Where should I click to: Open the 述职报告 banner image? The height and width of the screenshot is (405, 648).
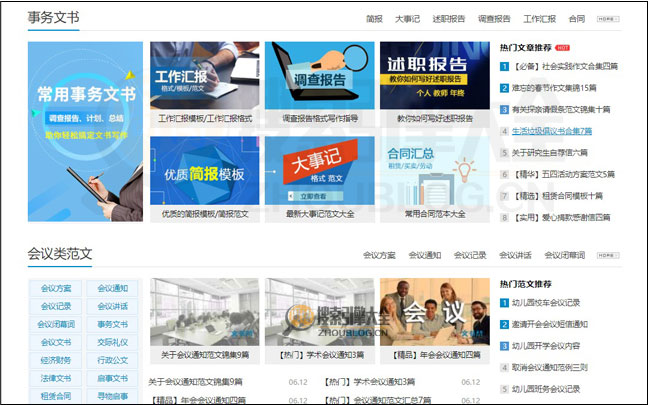pos(434,76)
